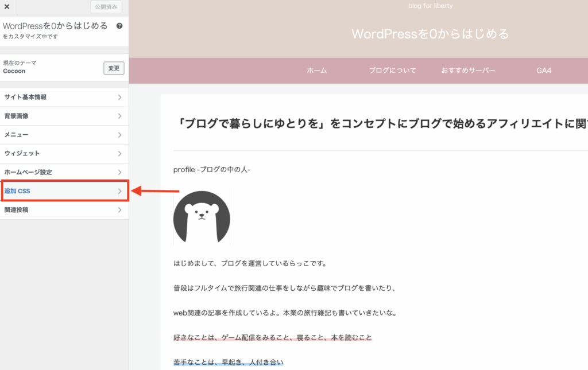This screenshot has height=370, width=588.
Task: Expand the 追加 CSS chevron arrow
Action: pyautogui.click(x=119, y=191)
